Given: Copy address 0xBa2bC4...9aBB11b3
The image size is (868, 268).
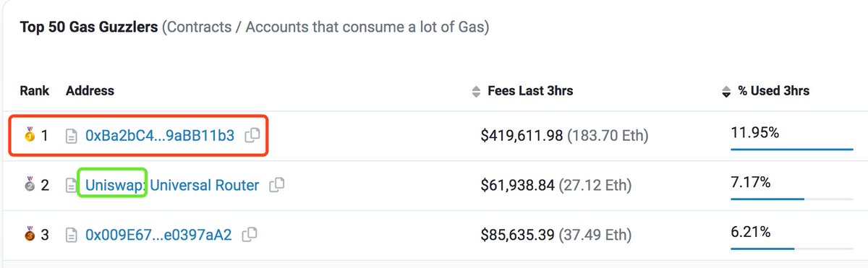Looking at the screenshot, I should 252,135.
